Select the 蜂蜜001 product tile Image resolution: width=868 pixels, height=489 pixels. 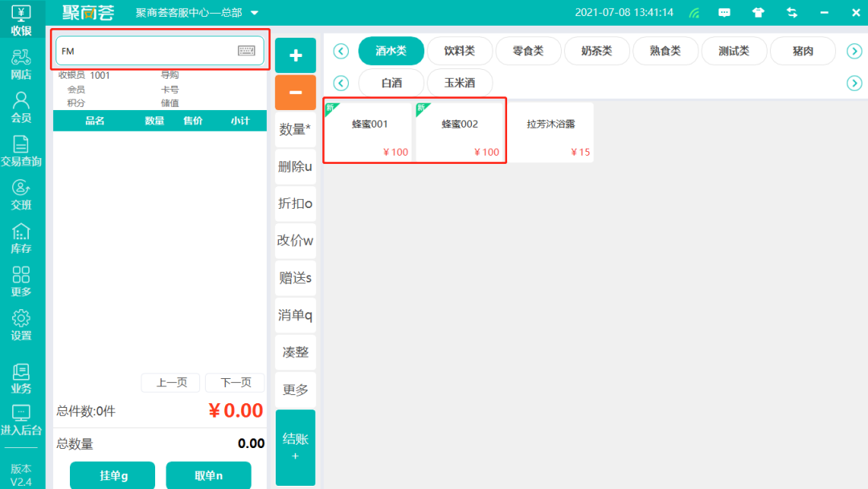coord(367,131)
